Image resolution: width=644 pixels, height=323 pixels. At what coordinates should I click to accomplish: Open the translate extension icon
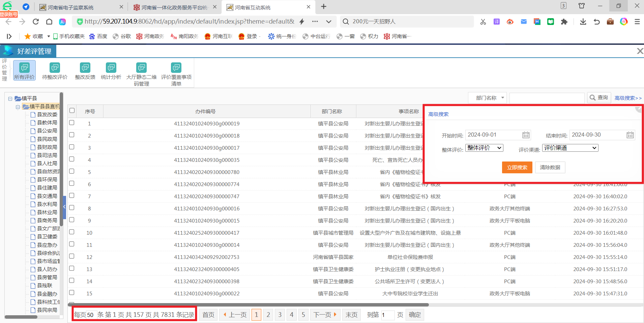tap(497, 22)
